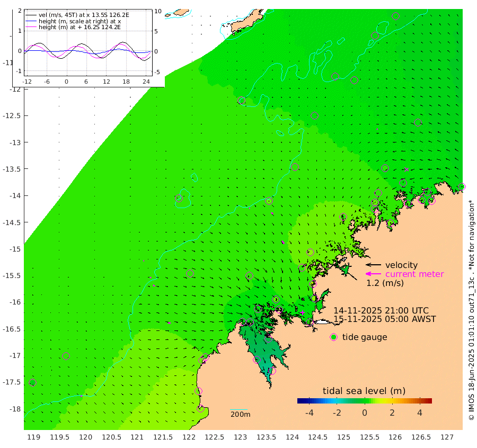Screen dimensions: 477x448
Task: Click the magenta height line sample in inset legend
Action: pyautogui.click(x=31, y=27)
